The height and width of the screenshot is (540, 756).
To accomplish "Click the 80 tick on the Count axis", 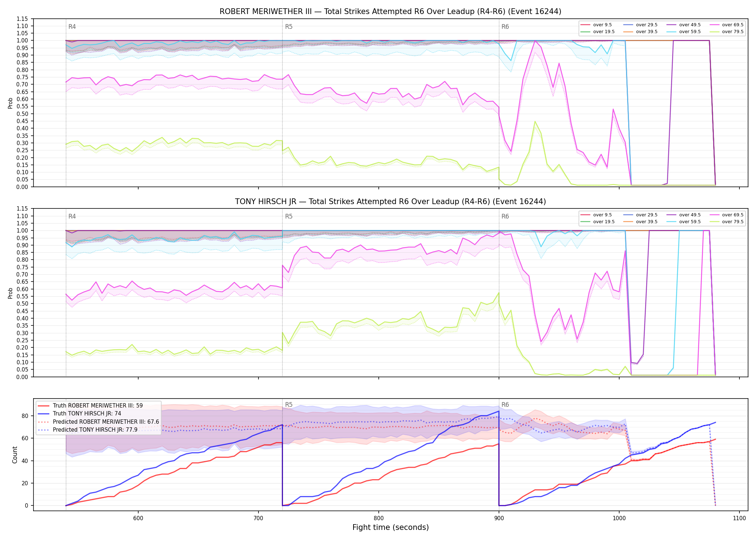I will pos(25,416).
